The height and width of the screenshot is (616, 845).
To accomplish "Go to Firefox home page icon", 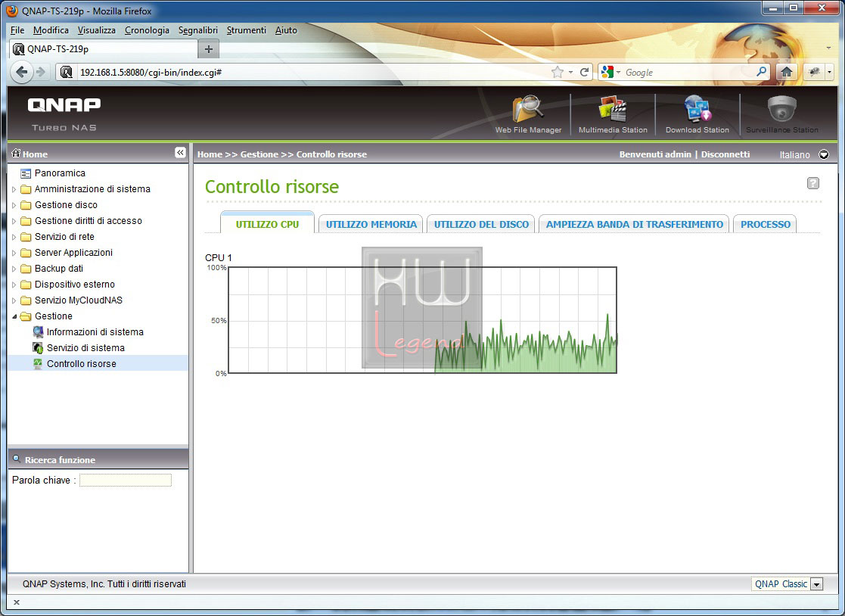I will click(x=787, y=72).
